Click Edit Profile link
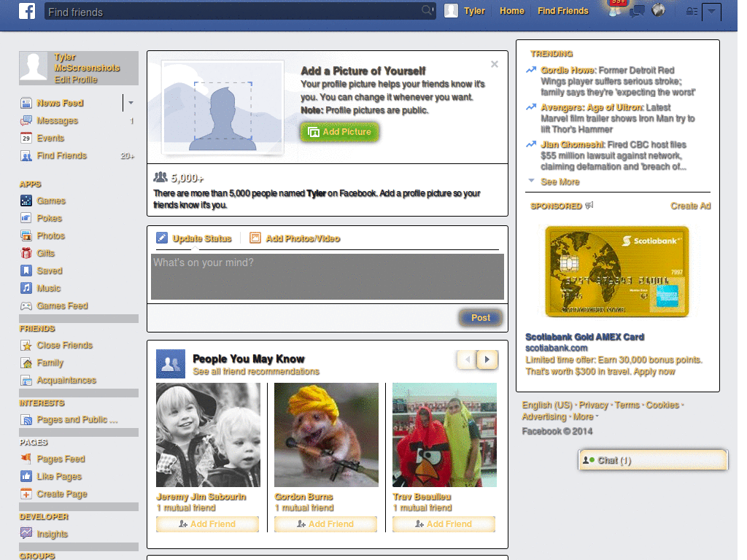This screenshot has height=560, width=747. 76,79
